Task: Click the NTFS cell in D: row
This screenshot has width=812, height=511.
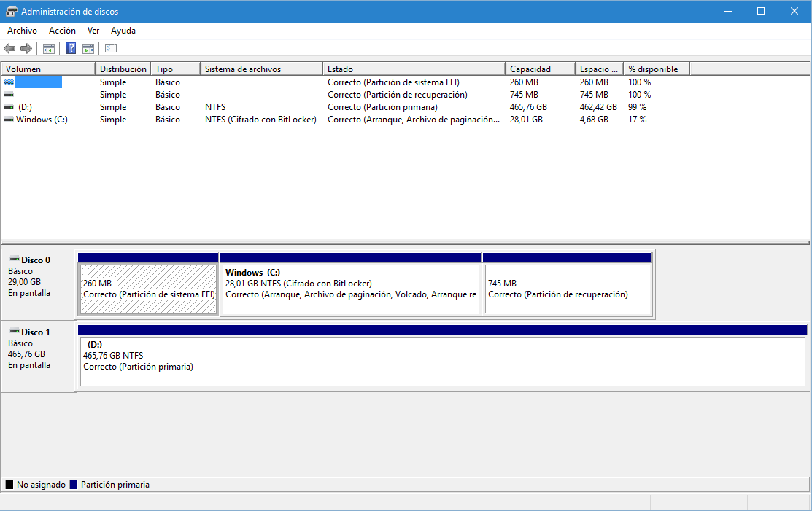Action: point(215,107)
